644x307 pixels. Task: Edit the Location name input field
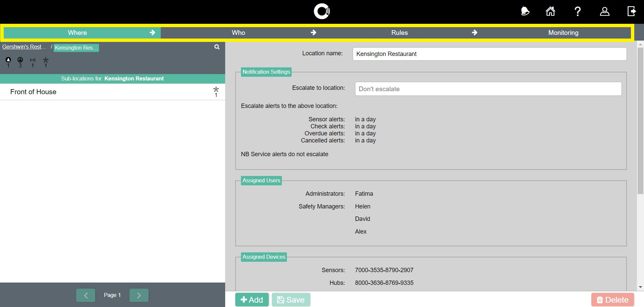(490, 54)
